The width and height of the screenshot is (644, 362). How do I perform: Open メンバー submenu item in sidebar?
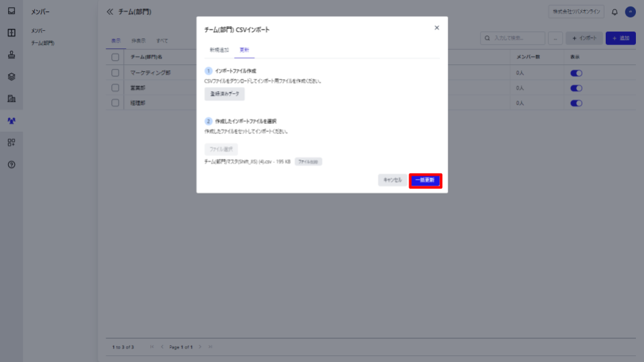pos(38,31)
